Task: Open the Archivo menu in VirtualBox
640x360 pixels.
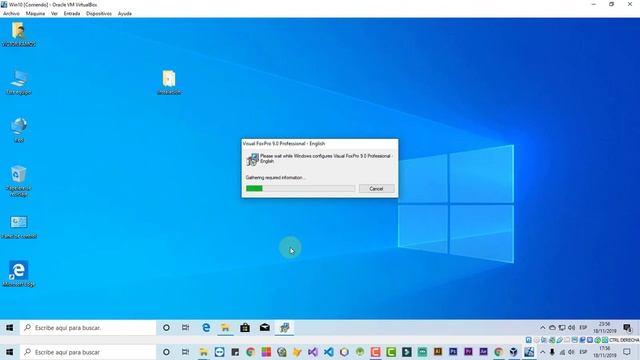Action: click(11, 13)
